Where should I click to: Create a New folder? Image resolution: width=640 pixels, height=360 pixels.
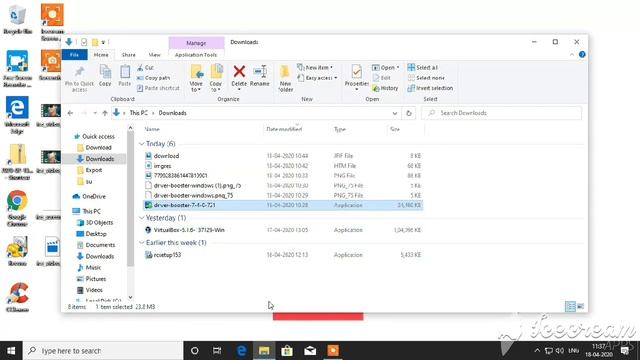click(x=285, y=78)
